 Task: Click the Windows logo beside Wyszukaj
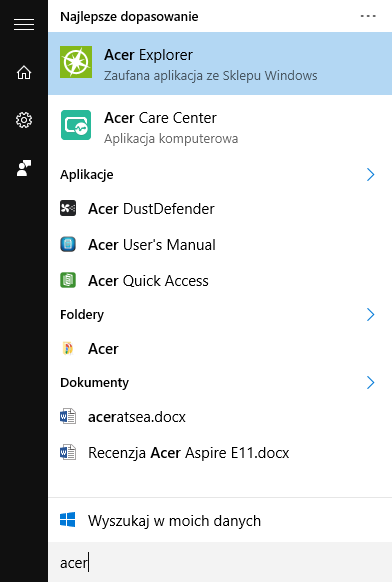(x=68, y=520)
